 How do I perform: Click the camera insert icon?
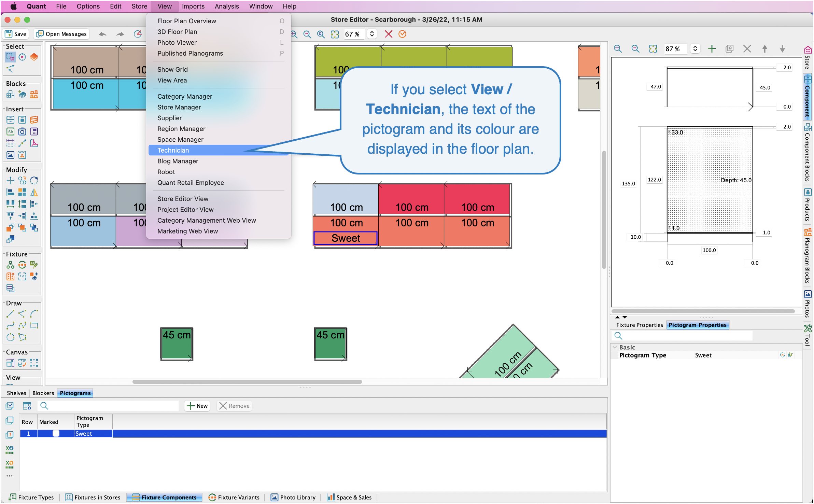22,131
